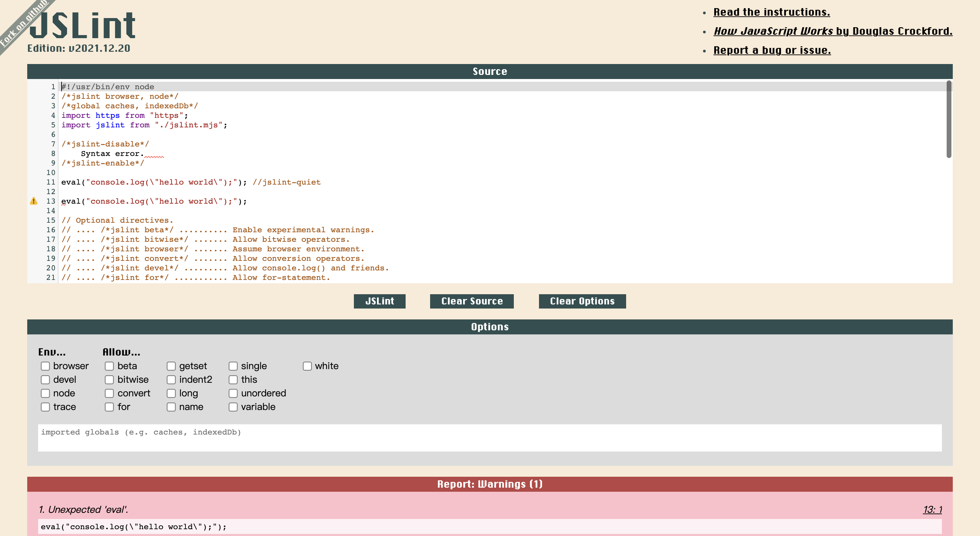The height and width of the screenshot is (536, 980).
Task: Jump to warning location 13: 1
Action: click(x=932, y=509)
